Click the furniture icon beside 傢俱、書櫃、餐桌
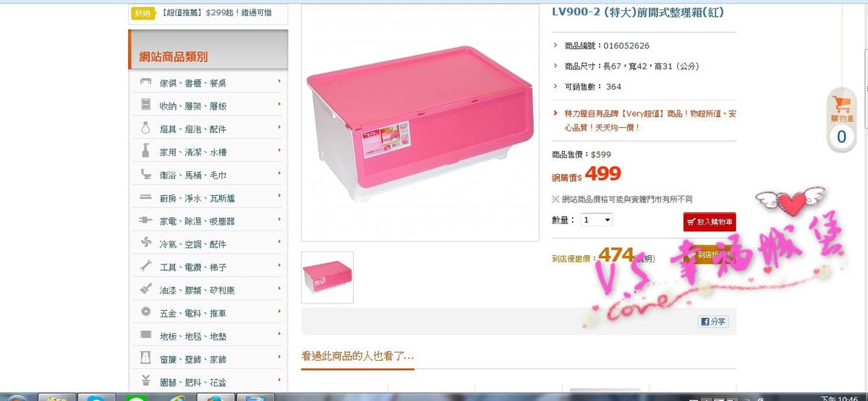This screenshot has width=868, height=401. [145, 82]
